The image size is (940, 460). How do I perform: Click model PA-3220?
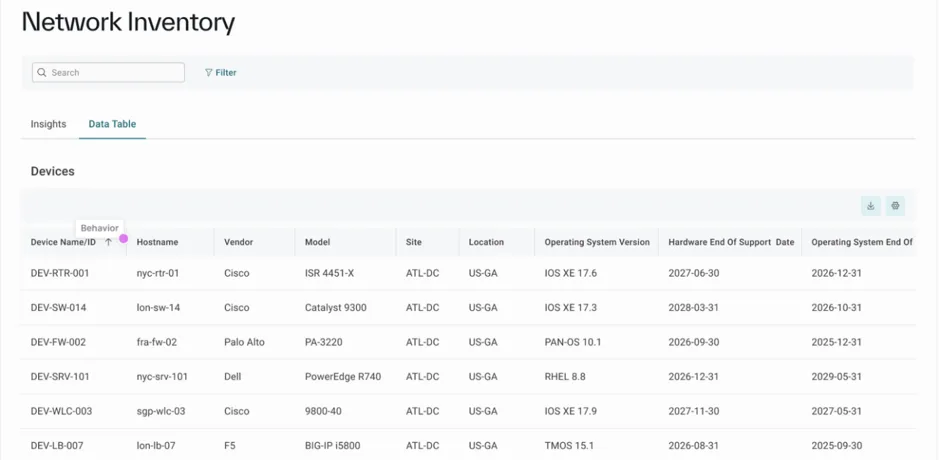pyautogui.click(x=324, y=342)
